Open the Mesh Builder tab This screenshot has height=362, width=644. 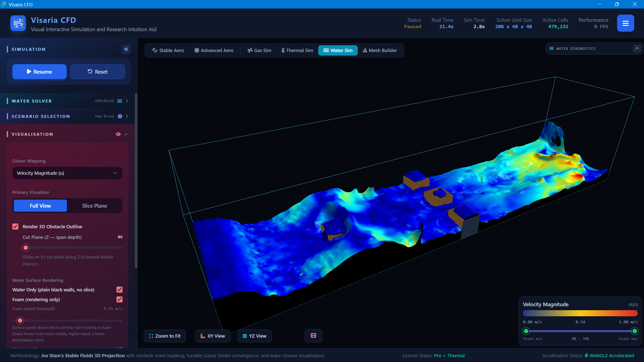[x=380, y=50]
